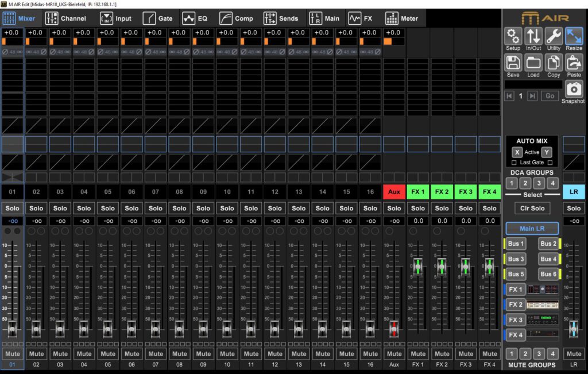Open the Sends tab
The image size is (588, 374).
[281, 18]
